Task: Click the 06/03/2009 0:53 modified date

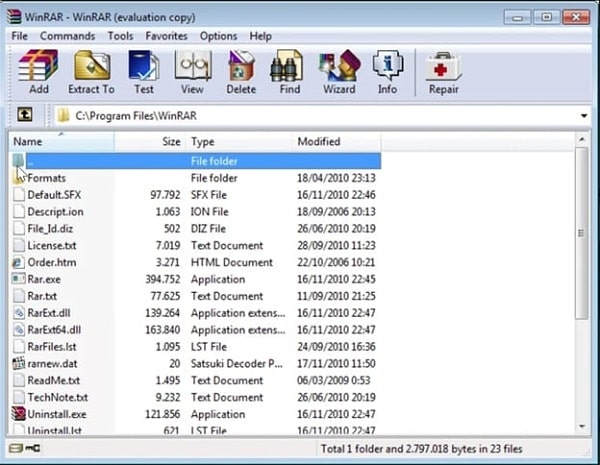Action: coord(334,380)
